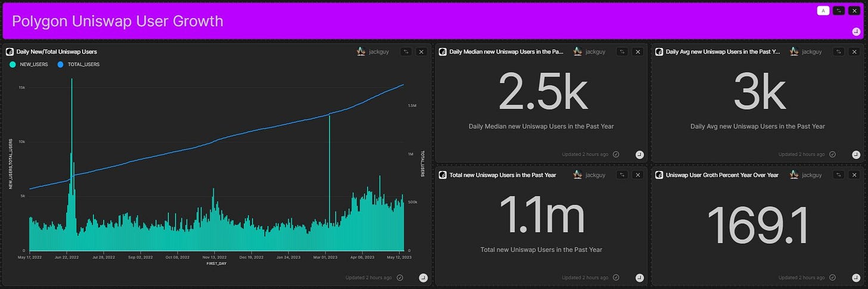This screenshot has height=289, width=868.
Task: Open jackguy avatar on User Groth Percent panel
Action: [794, 175]
